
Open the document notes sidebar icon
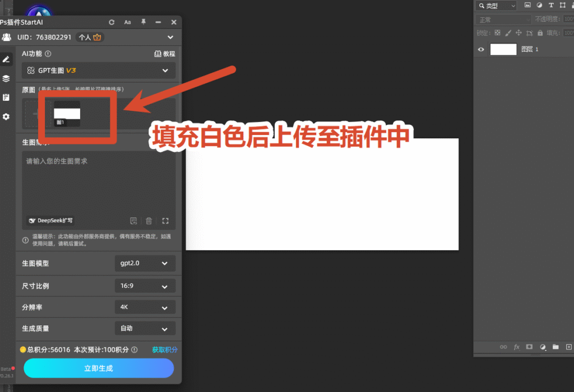6,97
